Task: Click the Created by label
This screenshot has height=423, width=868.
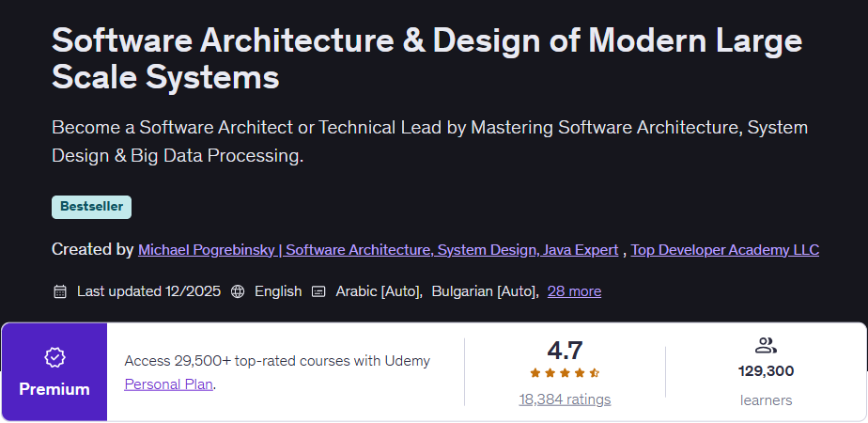Action: point(92,250)
